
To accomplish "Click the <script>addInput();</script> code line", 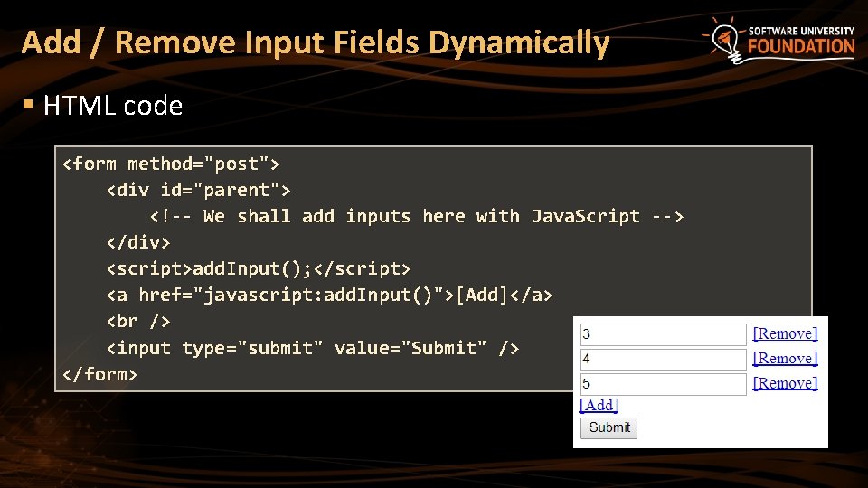I will (x=259, y=269).
